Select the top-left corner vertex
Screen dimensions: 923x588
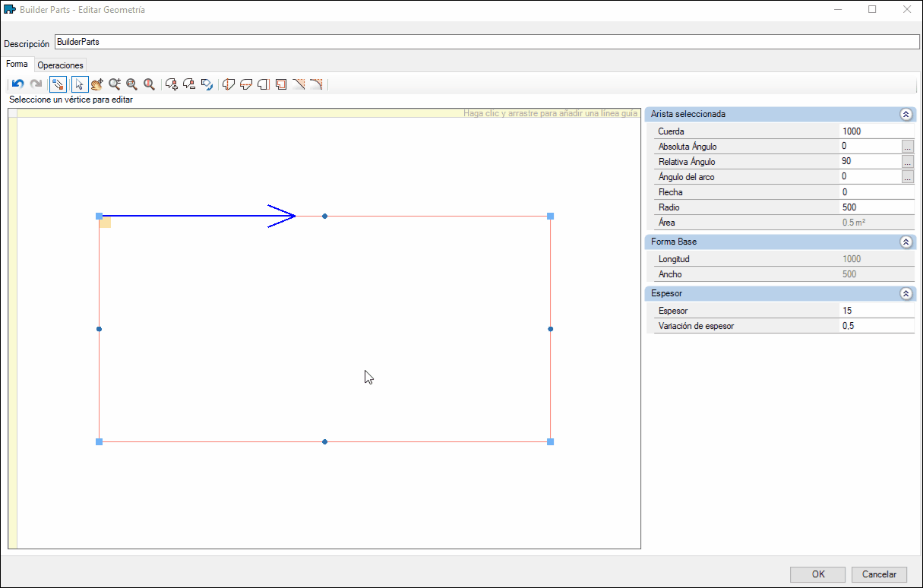(x=99, y=217)
